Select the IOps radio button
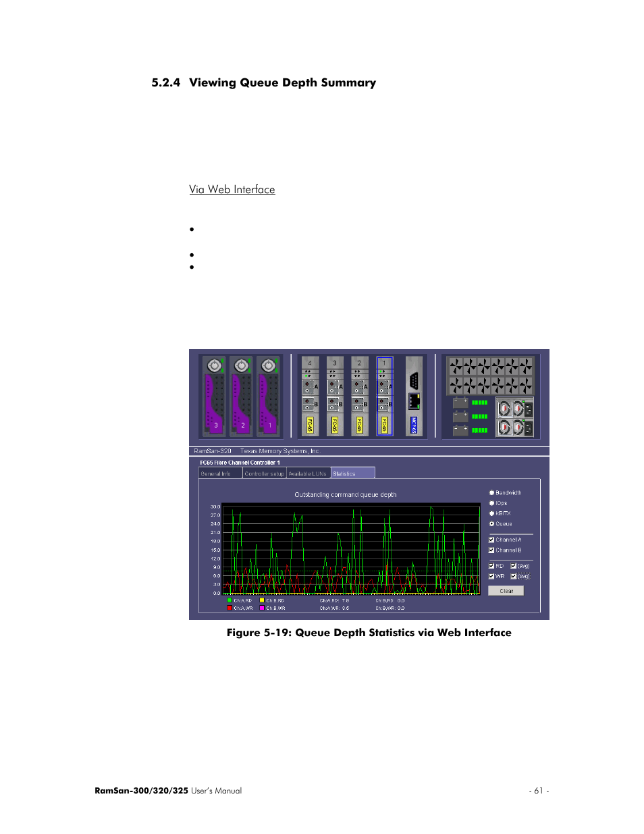 (x=491, y=503)
